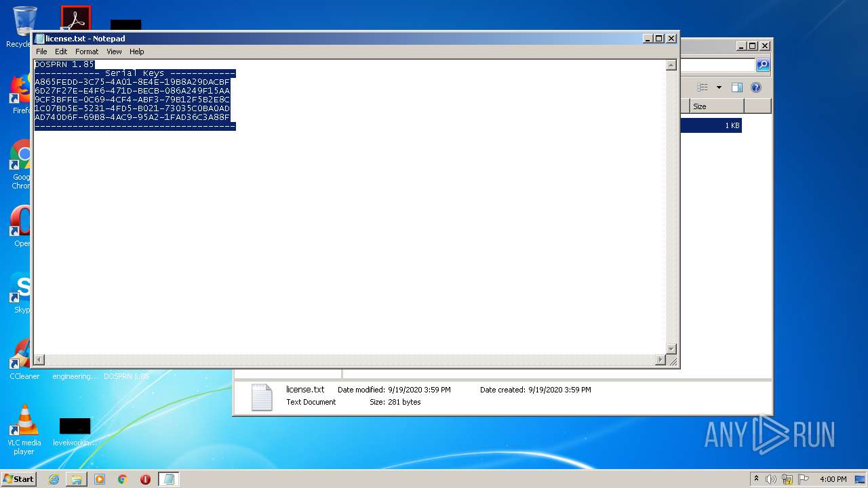This screenshot has height=488, width=868.
Task: Toggle the Explorer preview pane icon
Action: pos(737,87)
